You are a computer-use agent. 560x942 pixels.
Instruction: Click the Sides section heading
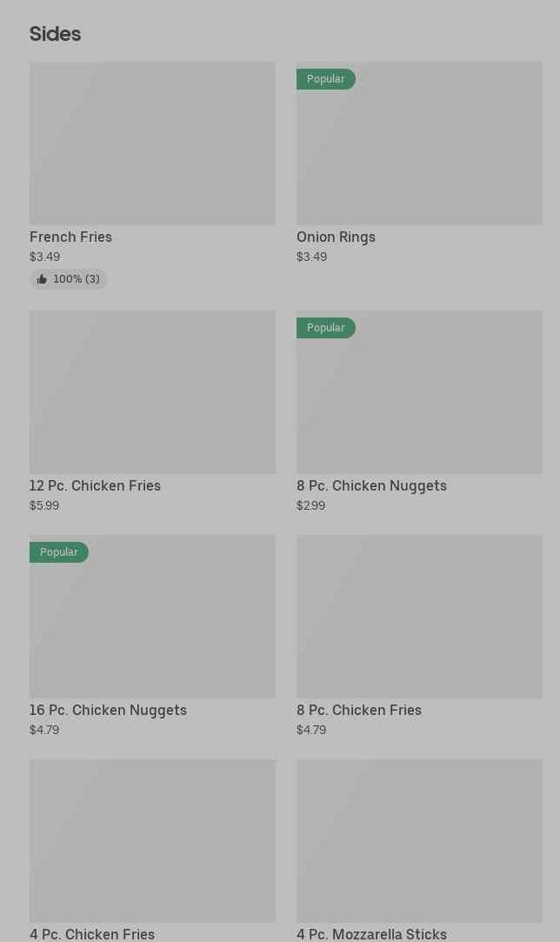[55, 34]
